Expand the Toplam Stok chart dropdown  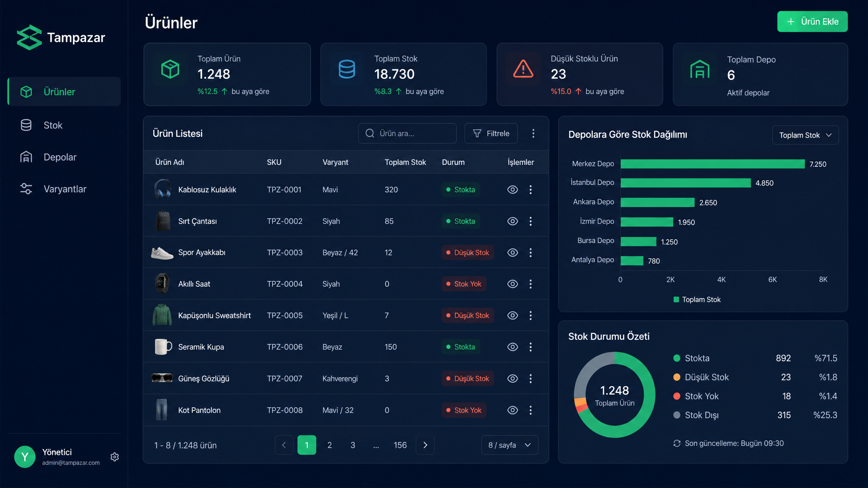(x=805, y=135)
